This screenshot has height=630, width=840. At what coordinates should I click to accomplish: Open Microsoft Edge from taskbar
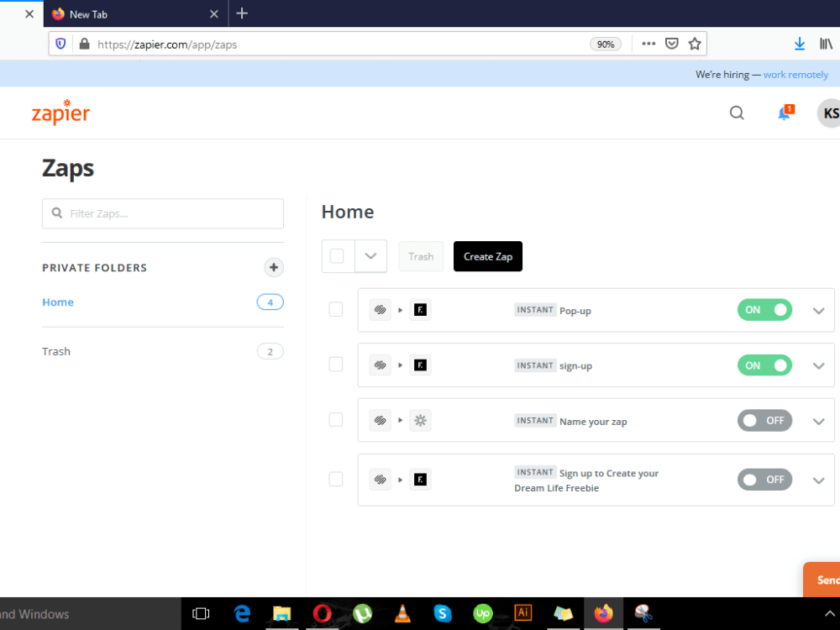(242, 613)
